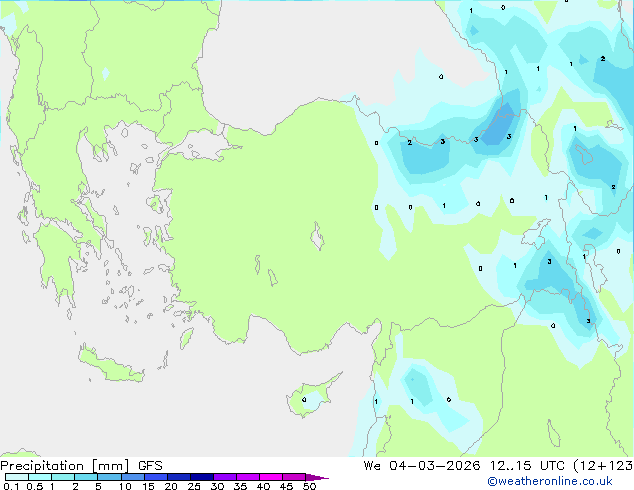634x490 pixels.
Task: Open the weatheronline.co.uk link
Action: click(x=550, y=481)
